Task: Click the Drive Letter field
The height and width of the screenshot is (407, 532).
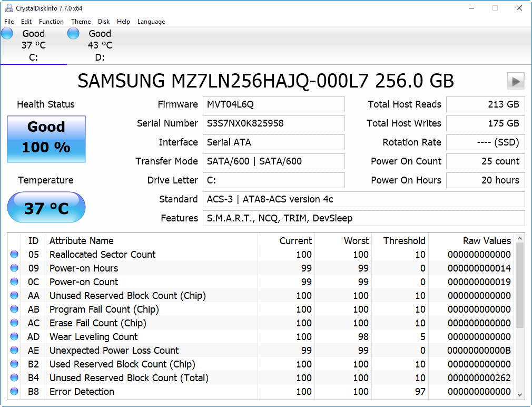Action: [x=274, y=180]
